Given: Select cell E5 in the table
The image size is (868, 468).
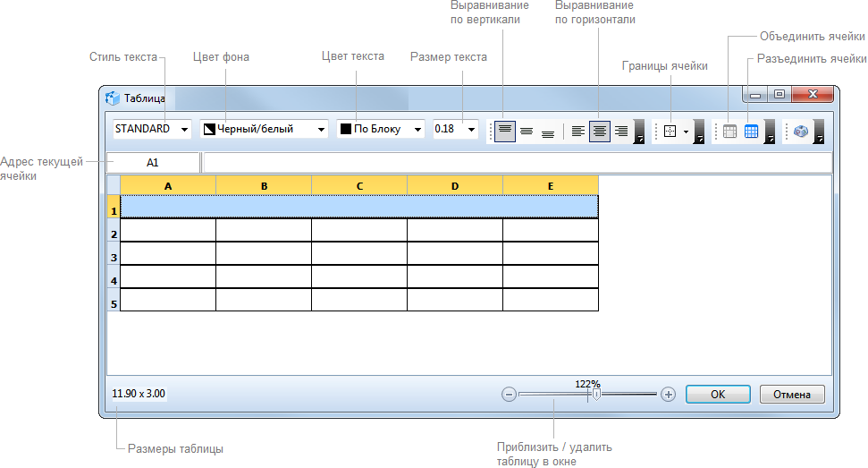Looking at the screenshot, I should (x=551, y=300).
